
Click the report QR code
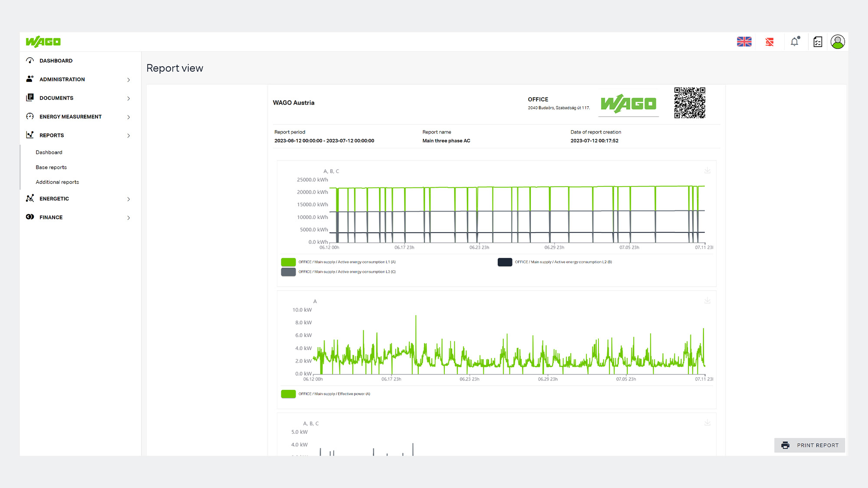tap(690, 103)
